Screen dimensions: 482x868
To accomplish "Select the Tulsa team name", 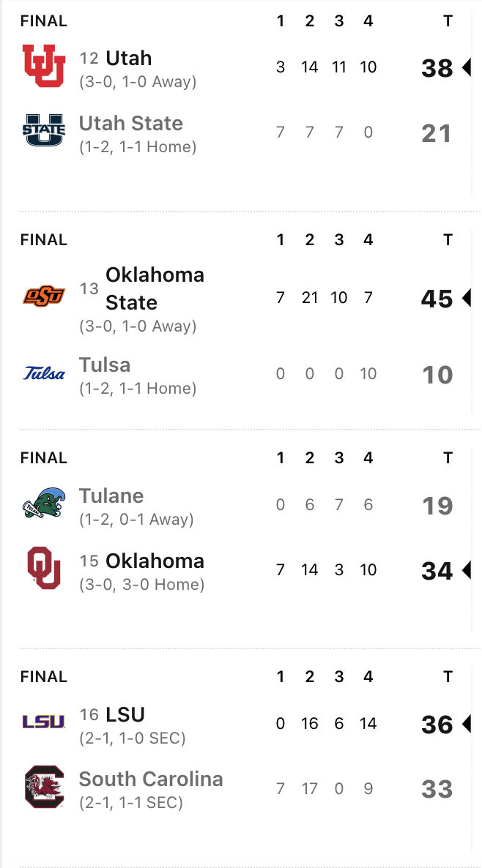I will click(105, 364).
